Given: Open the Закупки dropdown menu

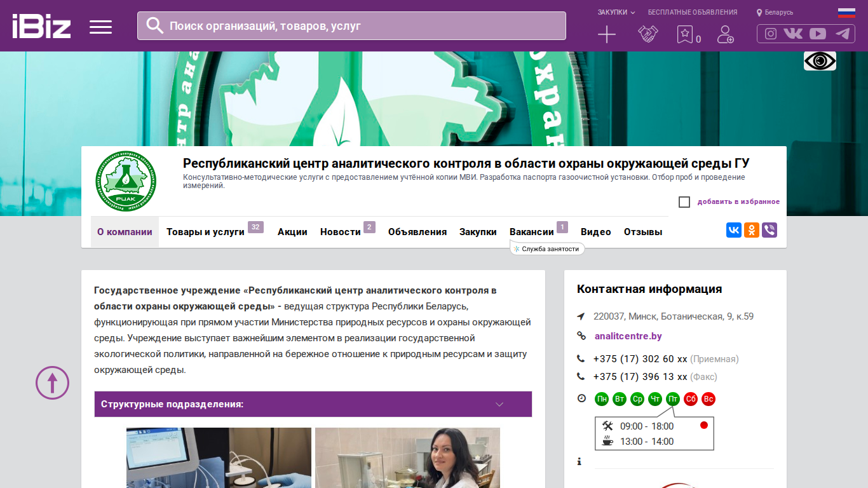Looking at the screenshot, I should tap(616, 12).
